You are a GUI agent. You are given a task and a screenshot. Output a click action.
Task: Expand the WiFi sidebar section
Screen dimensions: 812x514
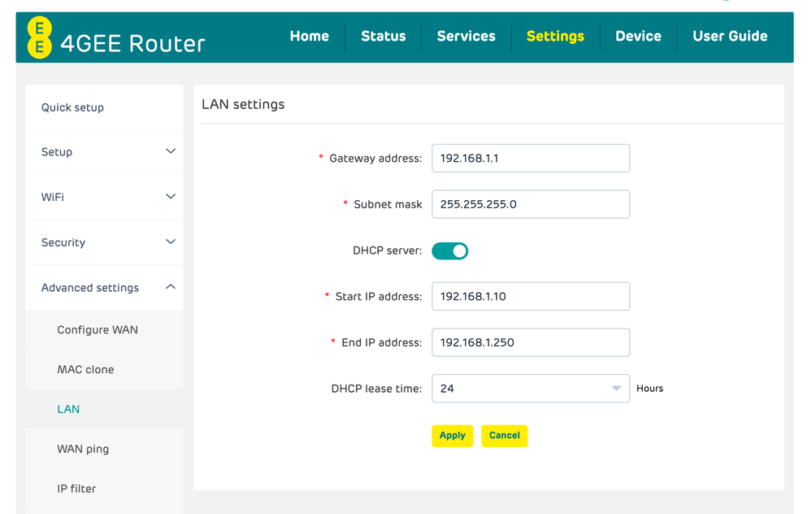[x=104, y=197]
